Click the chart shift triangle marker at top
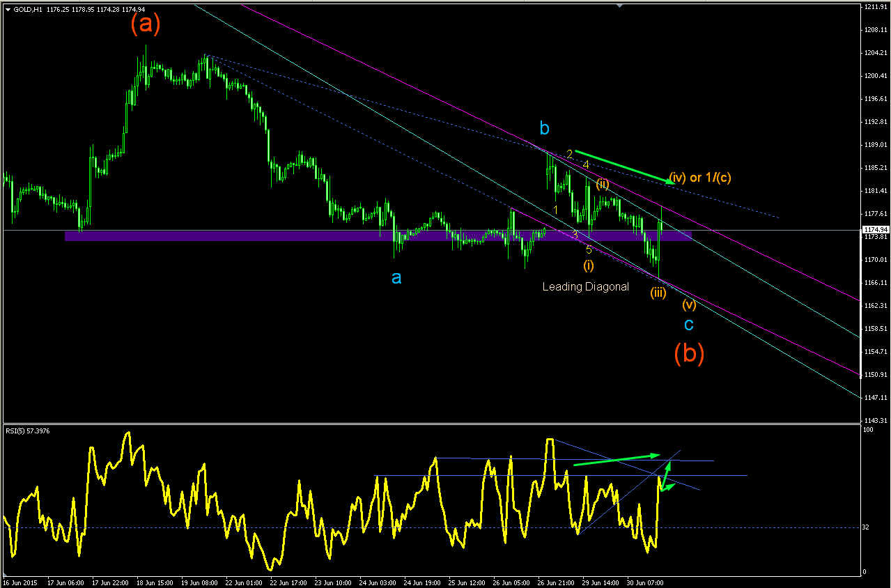 tap(619, 6)
